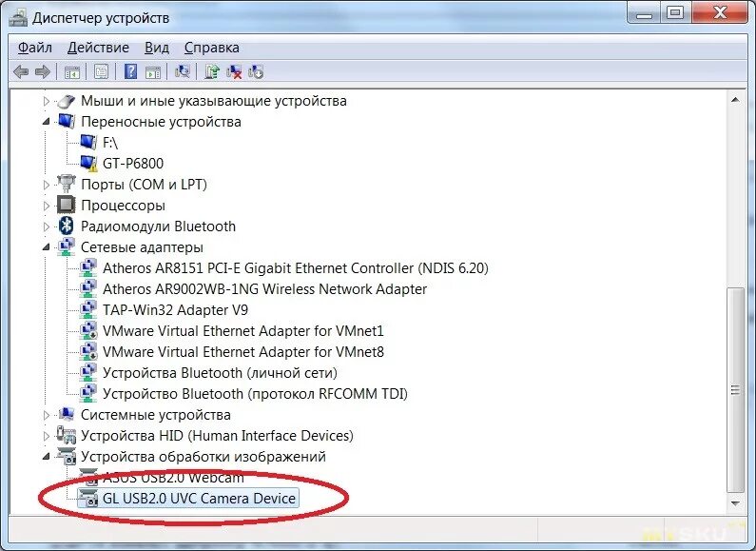
Task: Scan for hardware changes toolbar icon
Action: tap(183, 72)
